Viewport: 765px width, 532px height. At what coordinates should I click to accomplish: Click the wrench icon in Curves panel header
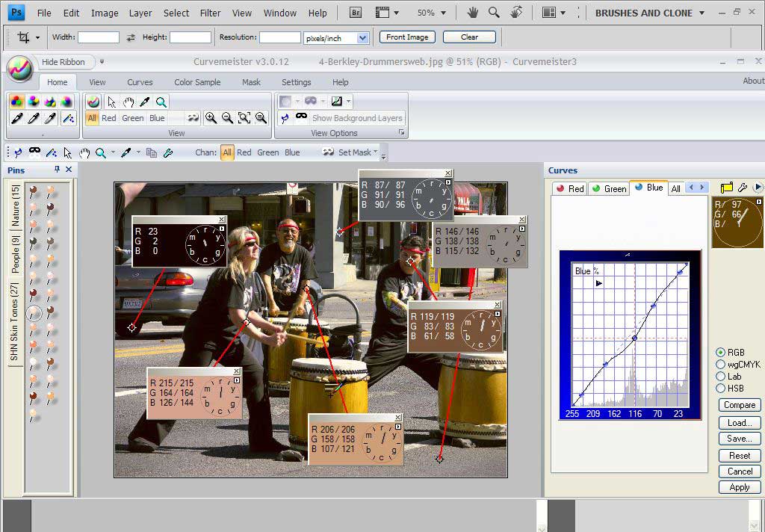click(743, 188)
